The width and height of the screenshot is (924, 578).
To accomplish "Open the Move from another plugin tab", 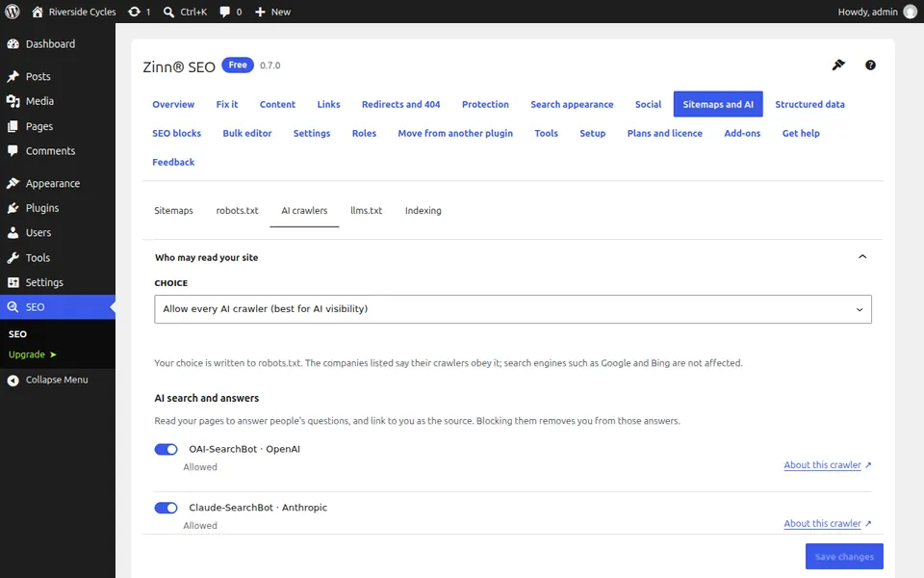I will tap(455, 133).
